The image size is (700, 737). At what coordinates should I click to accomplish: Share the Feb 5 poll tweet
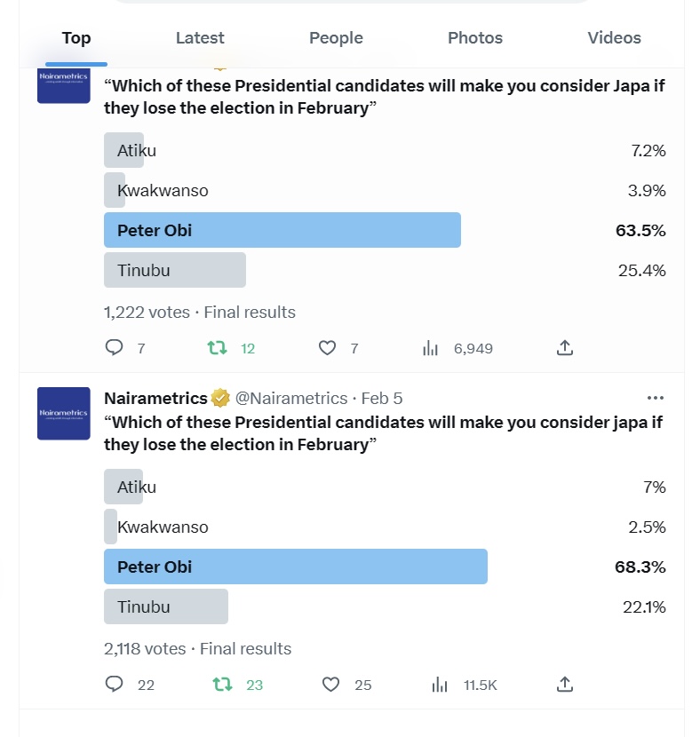[x=565, y=685]
